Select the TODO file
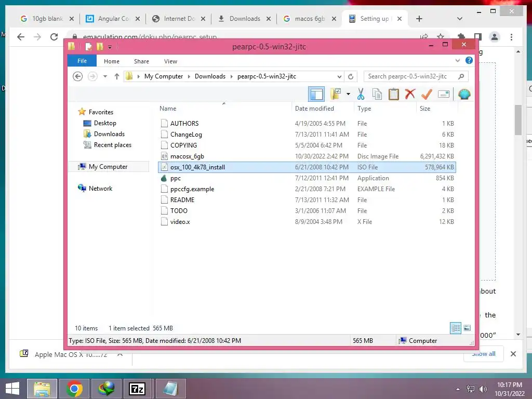This screenshot has width=532, height=399. tap(307, 210)
